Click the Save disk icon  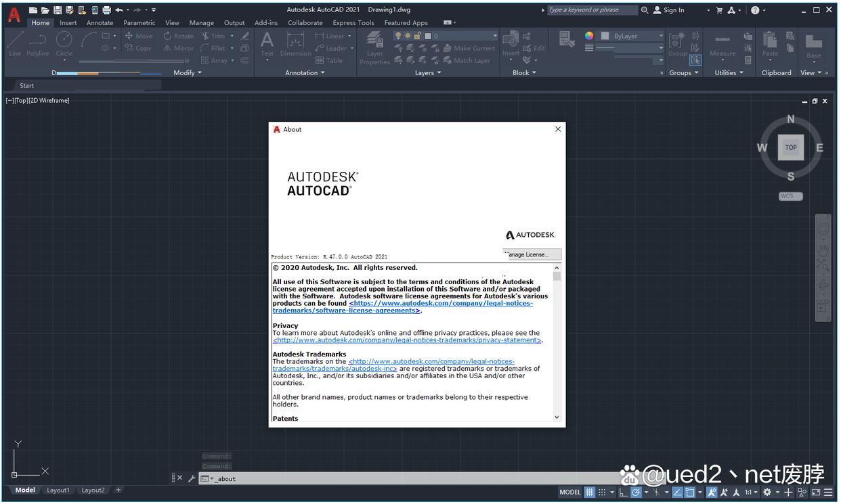tap(58, 10)
